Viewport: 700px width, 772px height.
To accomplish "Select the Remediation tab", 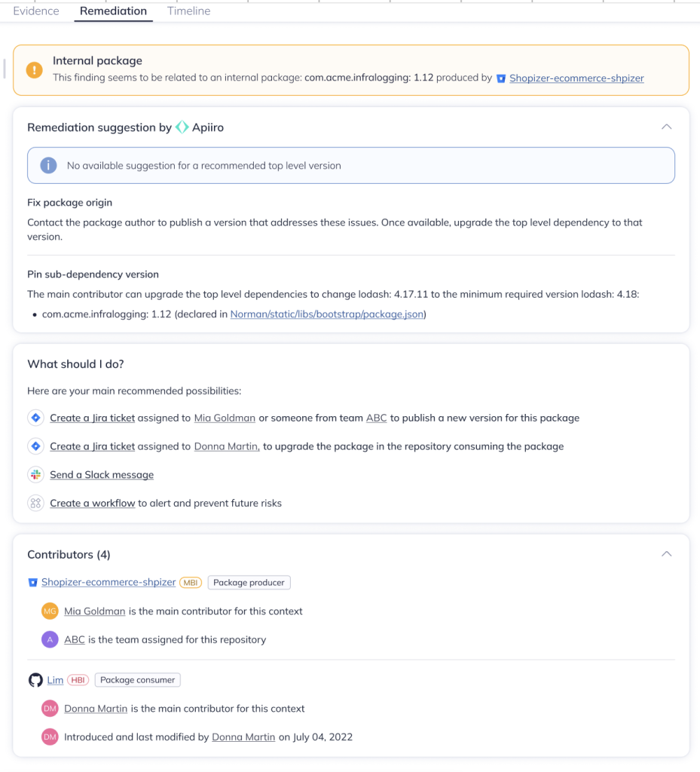I will [x=113, y=11].
